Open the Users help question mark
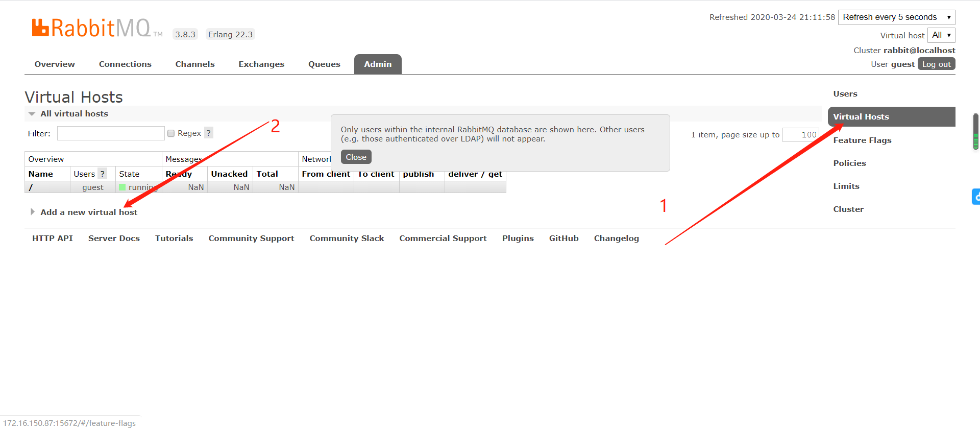Viewport: 980px width, 430px height. tap(103, 174)
